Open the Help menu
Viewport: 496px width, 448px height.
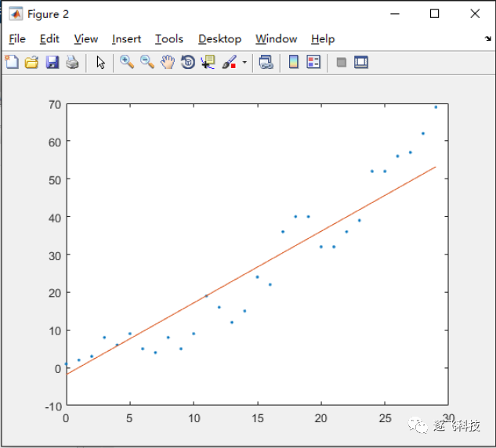tap(323, 39)
